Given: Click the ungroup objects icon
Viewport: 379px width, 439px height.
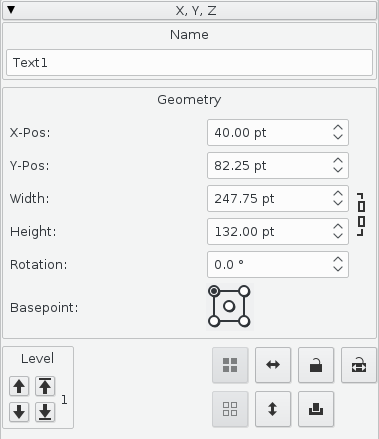Looking at the screenshot, I should click(x=230, y=409).
